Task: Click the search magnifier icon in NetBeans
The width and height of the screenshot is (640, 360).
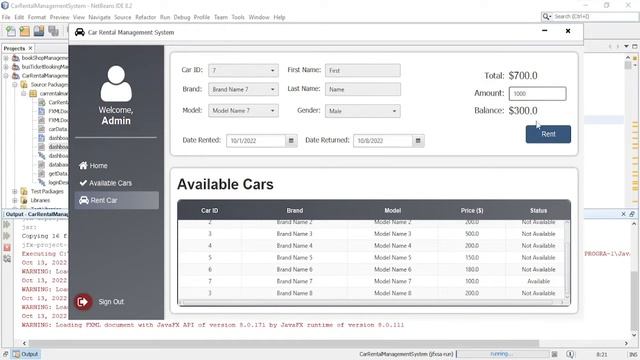Action: click(546, 16)
